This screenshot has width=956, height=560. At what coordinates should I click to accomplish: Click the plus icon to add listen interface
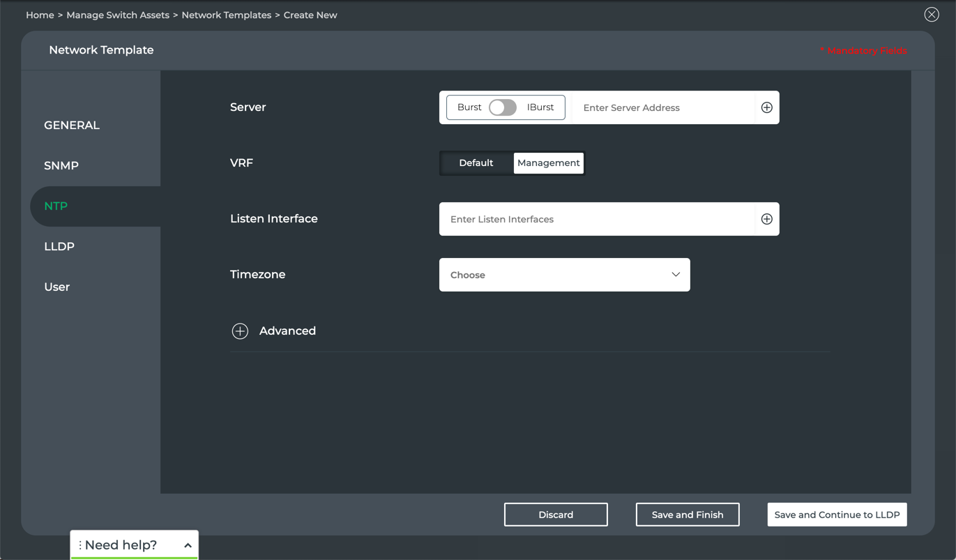tap(766, 219)
